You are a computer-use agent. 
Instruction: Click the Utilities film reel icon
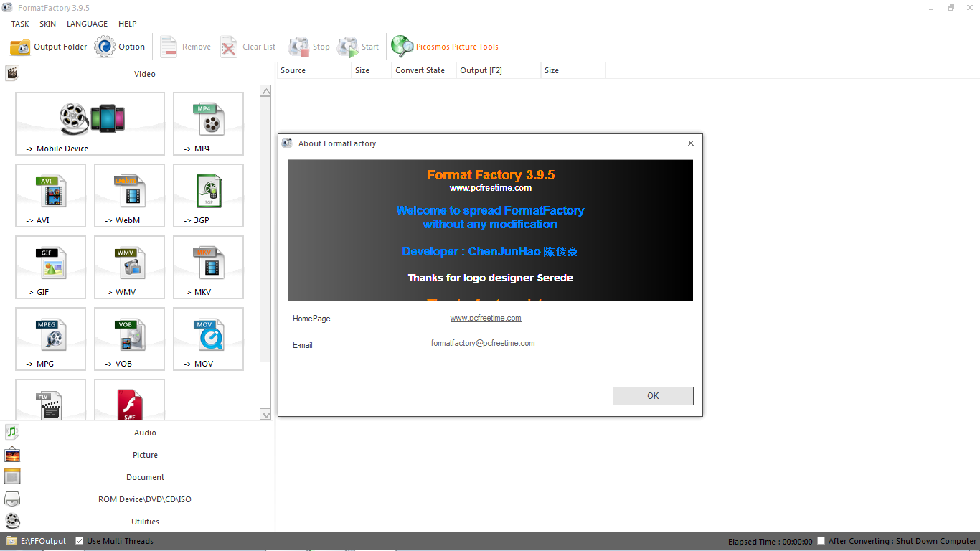(x=12, y=521)
